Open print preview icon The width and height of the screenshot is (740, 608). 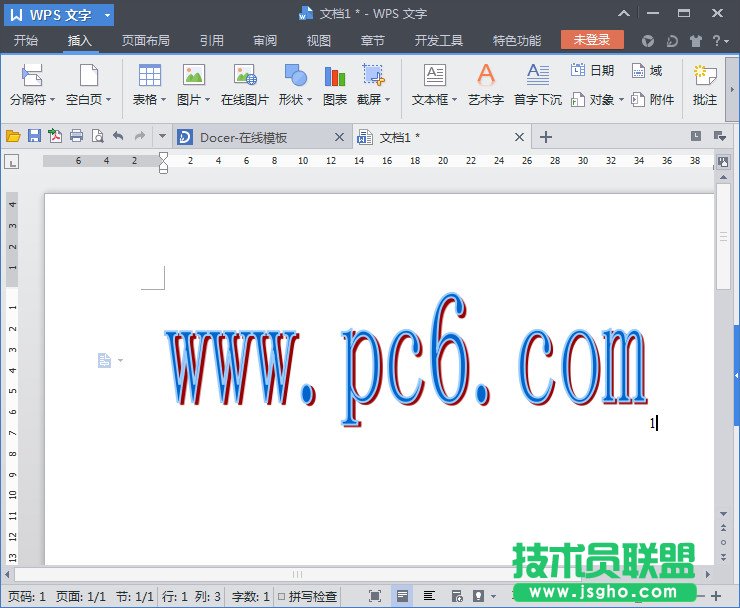98,136
